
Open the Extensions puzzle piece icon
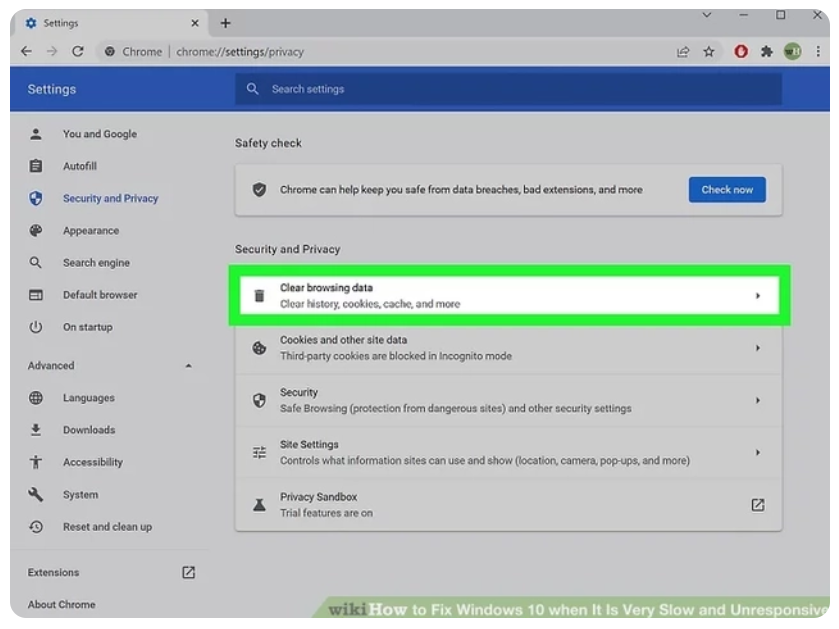tap(767, 52)
